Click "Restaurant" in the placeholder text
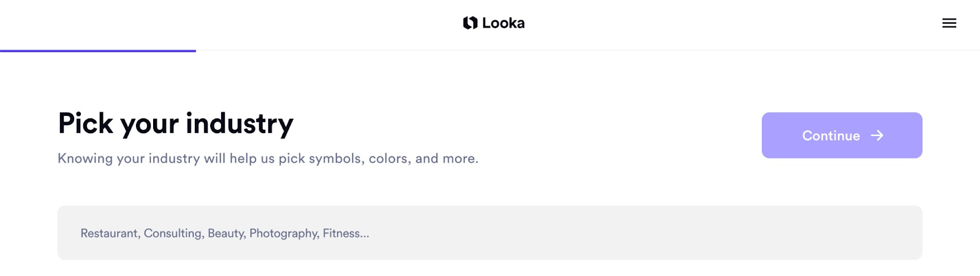This screenshot has width=980, height=276. click(109, 234)
